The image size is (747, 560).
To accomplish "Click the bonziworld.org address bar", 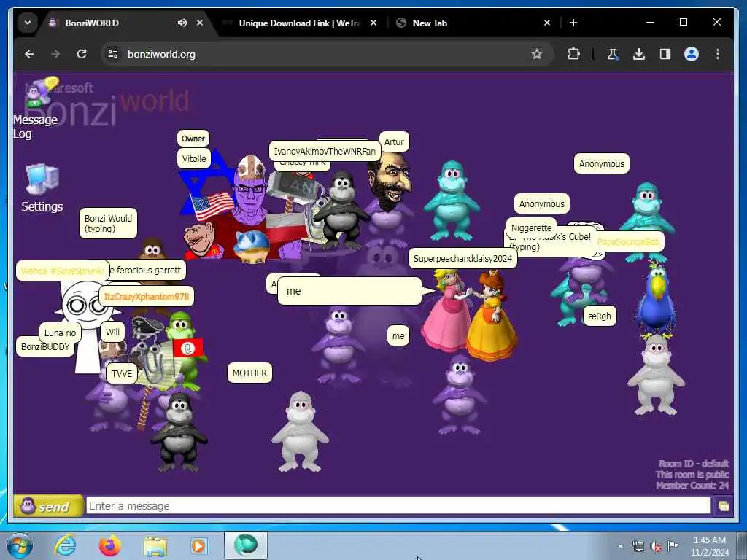I will 327,54.
